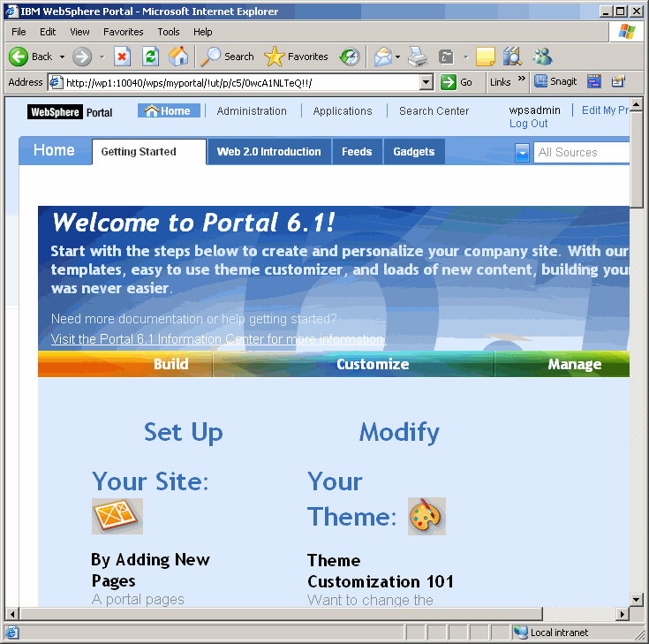Click the Print toolbar icon
The height and width of the screenshot is (644, 649).
[x=418, y=57]
